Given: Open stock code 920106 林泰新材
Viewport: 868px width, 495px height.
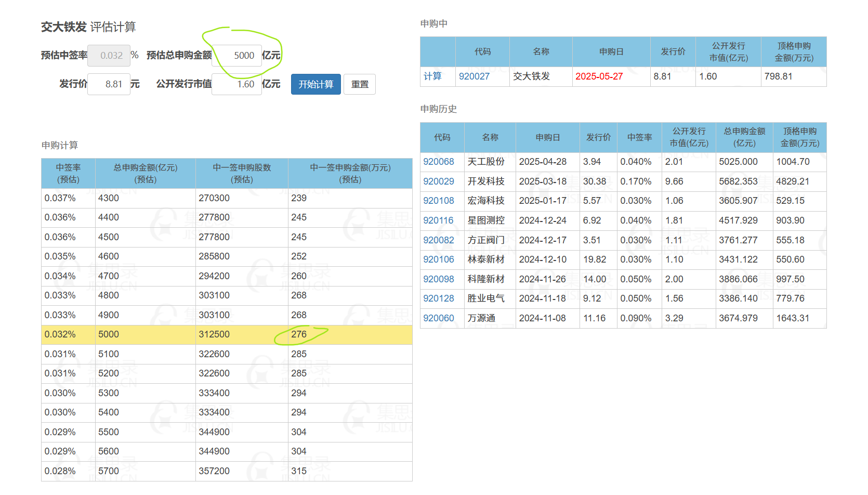Looking at the screenshot, I should (438, 259).
